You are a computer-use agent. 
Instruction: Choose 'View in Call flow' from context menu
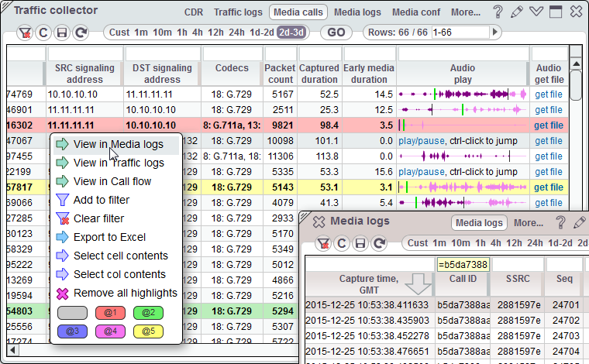click(x=112, y=181)
